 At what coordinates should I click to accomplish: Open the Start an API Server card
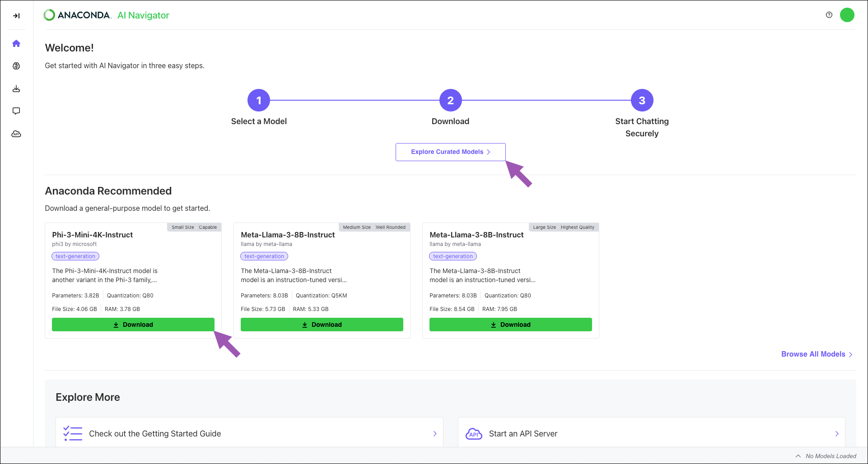tap(652, 433)
